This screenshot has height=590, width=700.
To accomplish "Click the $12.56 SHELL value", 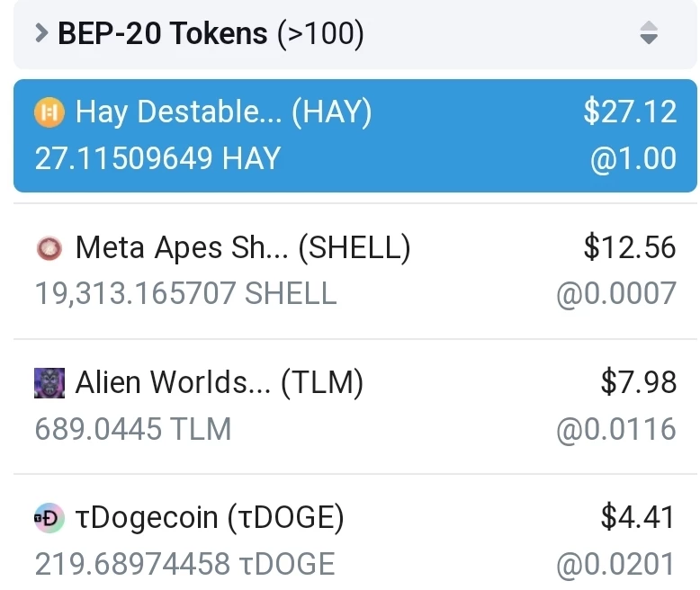I will pyautogui.click(x=630, y=247).
